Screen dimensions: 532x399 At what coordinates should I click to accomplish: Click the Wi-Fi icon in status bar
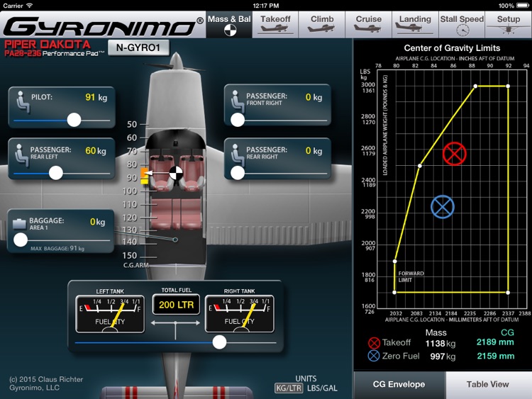pyautogui.click(x=30, y=6)
